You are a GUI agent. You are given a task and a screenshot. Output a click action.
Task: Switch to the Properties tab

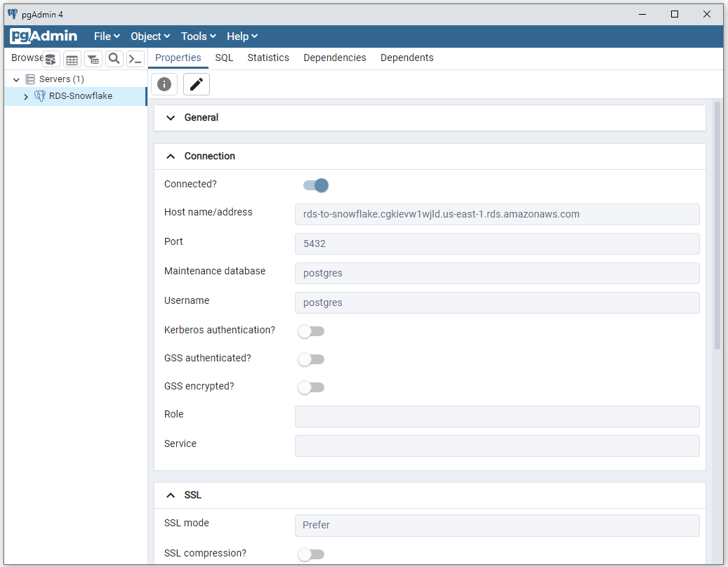178,58
